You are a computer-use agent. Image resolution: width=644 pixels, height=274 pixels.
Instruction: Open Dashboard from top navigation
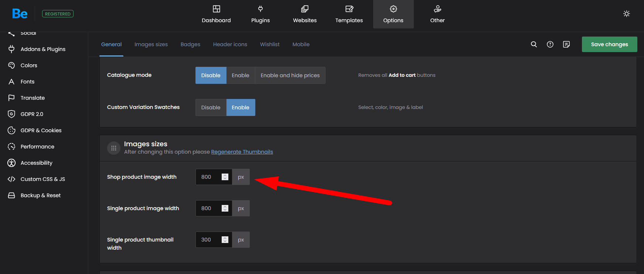pos(216,14)
